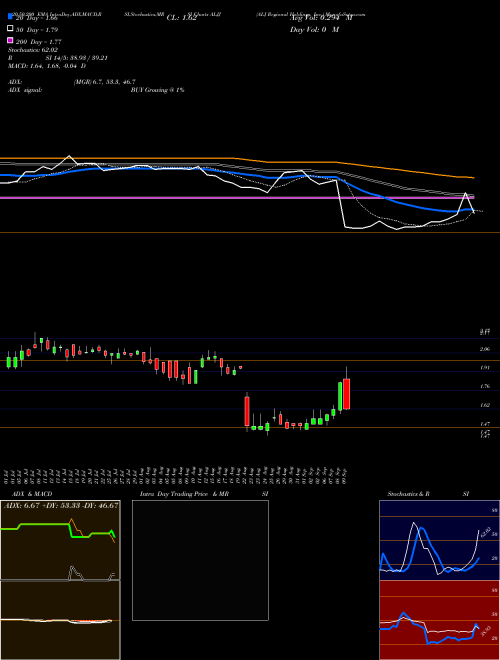Click the blue 20 Day EMA legend swatch
The image size is (500, 660).
pyautogui.click(x=11, y=17)
